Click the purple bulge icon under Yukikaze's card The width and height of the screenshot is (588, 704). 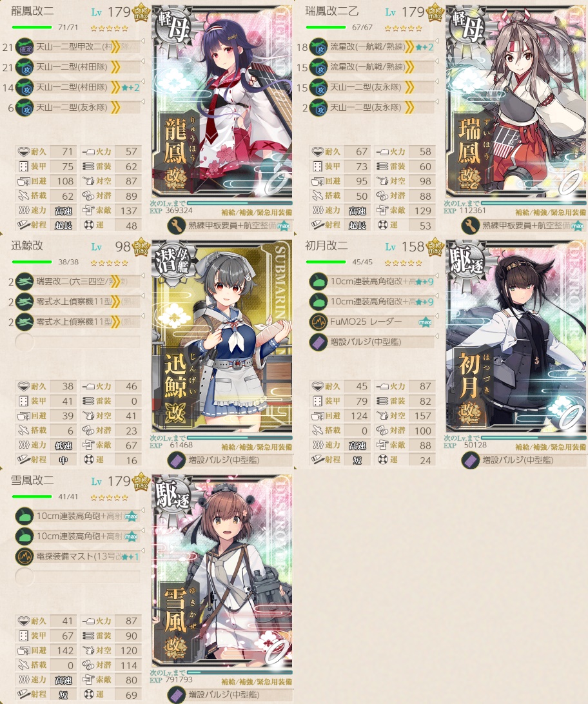point(177,694)
